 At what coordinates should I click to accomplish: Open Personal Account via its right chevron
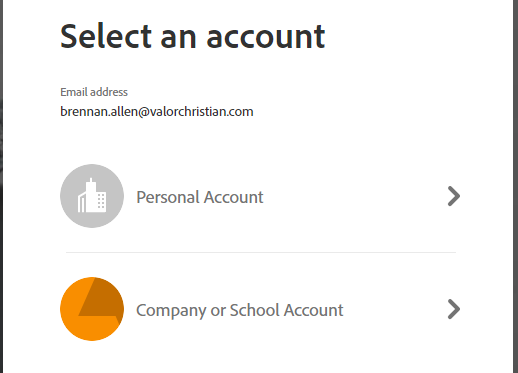[x=454, y=196]
